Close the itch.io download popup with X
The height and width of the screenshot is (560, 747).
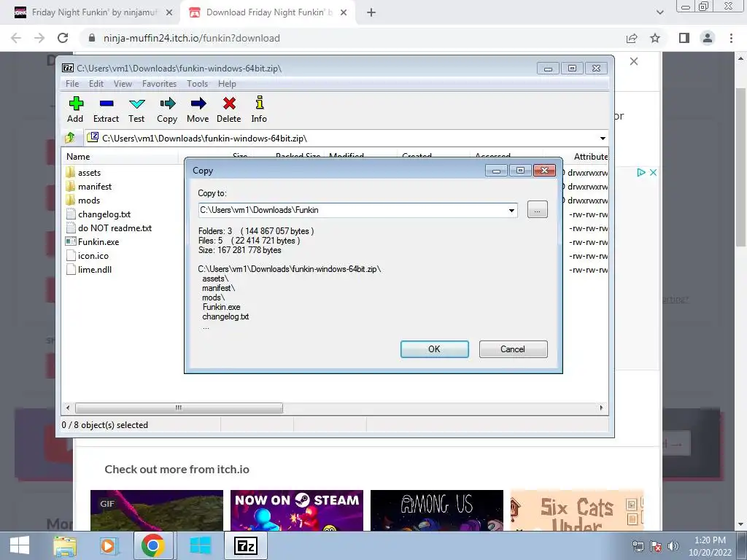coord(634,61)
